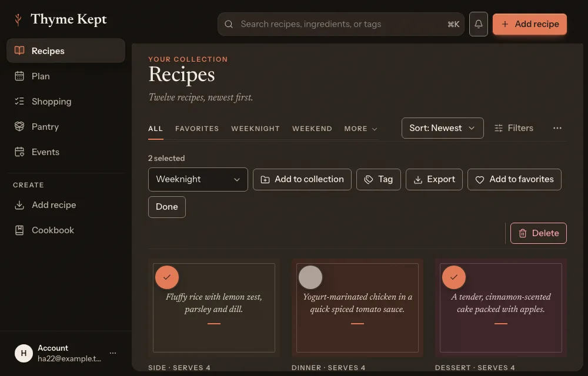
Task: Click the trash icon on Delete
Action: (x=522, y=233)
